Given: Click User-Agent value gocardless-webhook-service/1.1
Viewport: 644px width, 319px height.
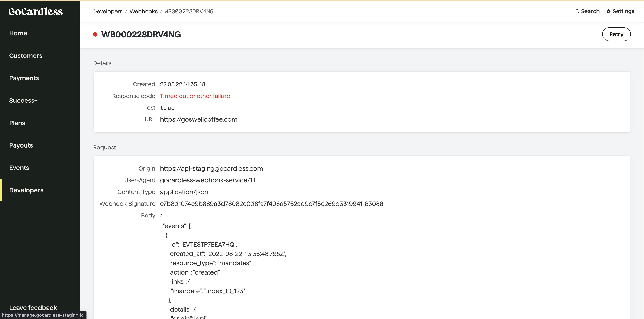Looking at the screenshot, I should click(x=208, y=180).
